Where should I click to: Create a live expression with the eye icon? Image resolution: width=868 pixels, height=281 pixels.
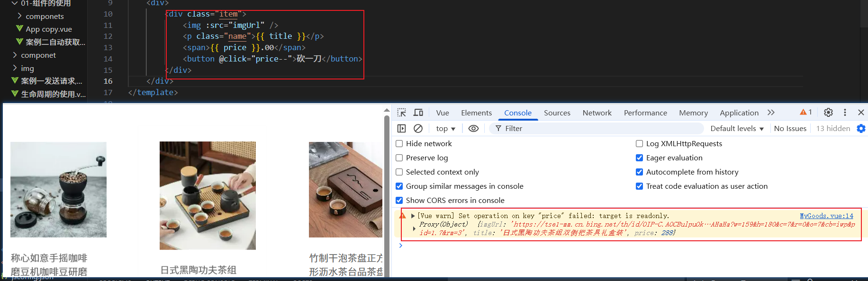[x=473, y=128]
